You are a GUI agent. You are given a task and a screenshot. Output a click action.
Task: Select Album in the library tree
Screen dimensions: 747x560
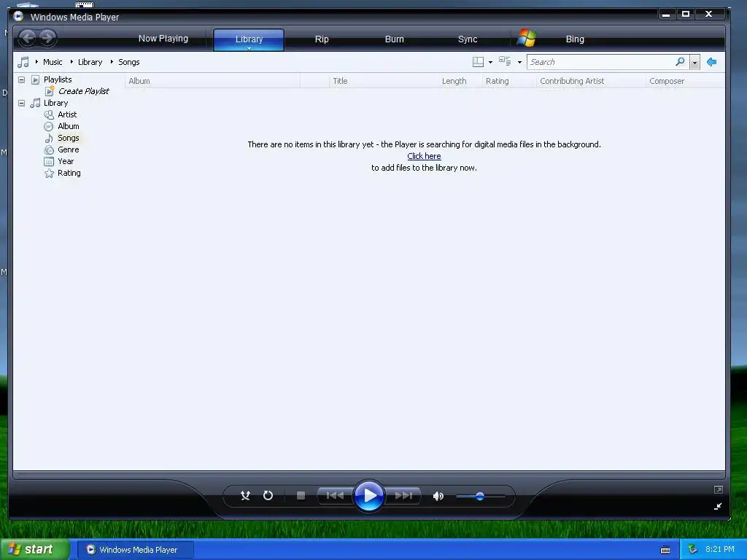point(69,126)
